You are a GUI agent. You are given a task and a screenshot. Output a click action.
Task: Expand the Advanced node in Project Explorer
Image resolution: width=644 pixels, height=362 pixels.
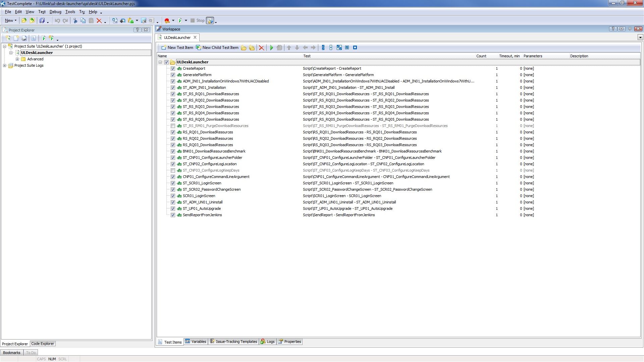click(18, 59)
